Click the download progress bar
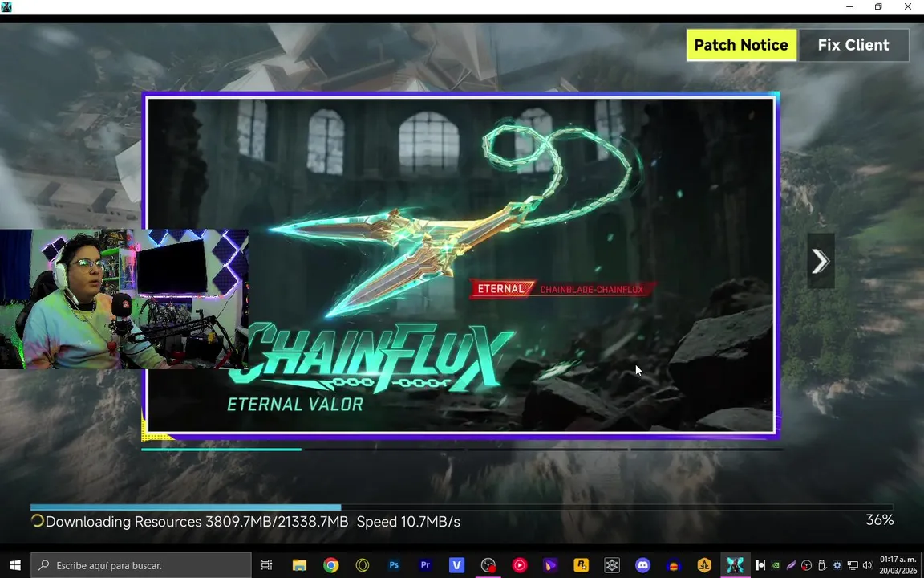 [461, 507]
